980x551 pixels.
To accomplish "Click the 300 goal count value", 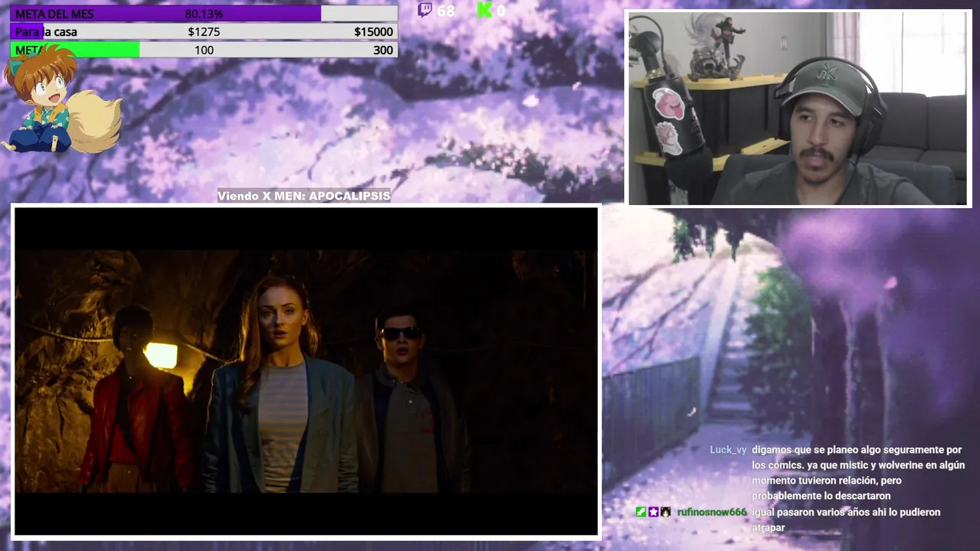I will click(383, 50).
